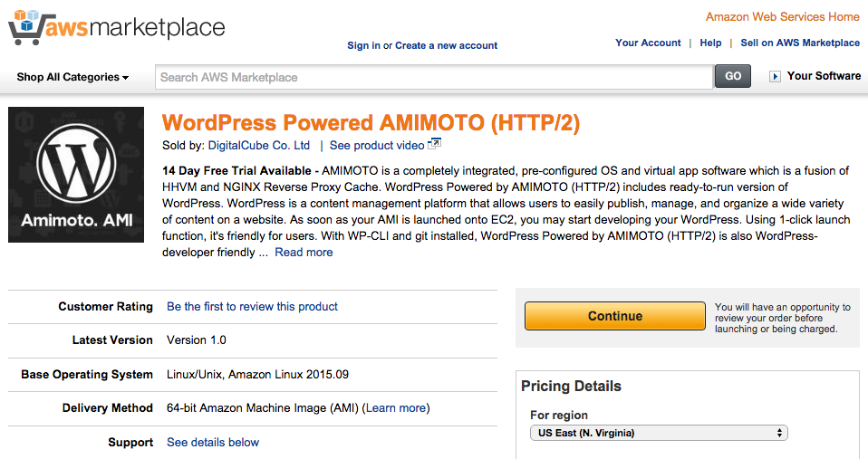This screenshot has height=459, width=868.
Task: Visit DigitalCube Co. Ltd seller page
Action: [258, 146]
